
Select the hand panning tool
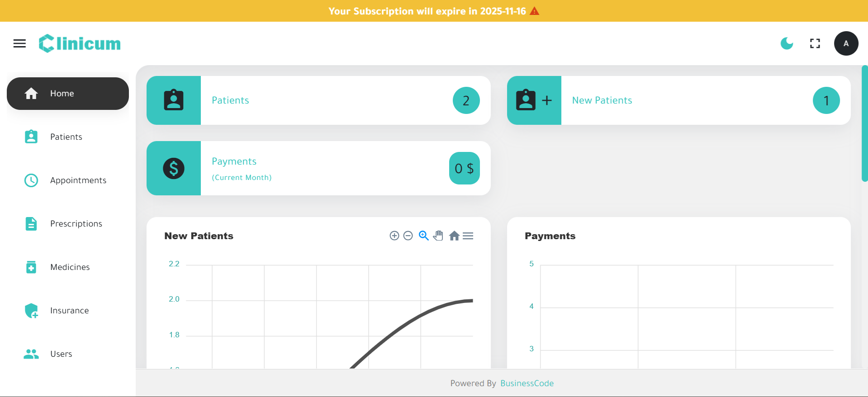[438, 236]
